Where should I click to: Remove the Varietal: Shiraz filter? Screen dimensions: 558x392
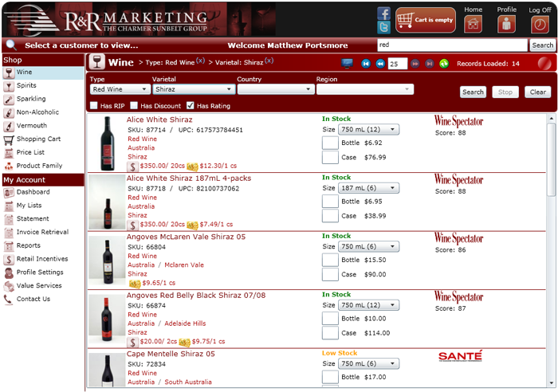(269, 61)
